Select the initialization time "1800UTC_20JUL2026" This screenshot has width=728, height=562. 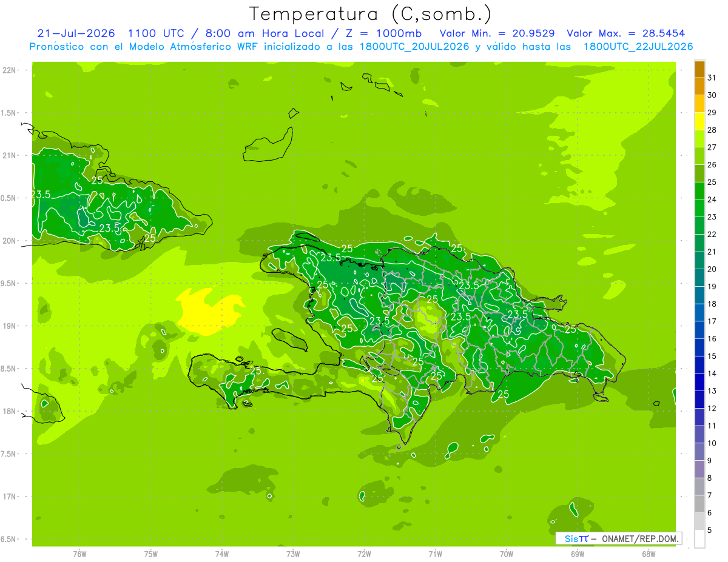(x=413, y=47)
